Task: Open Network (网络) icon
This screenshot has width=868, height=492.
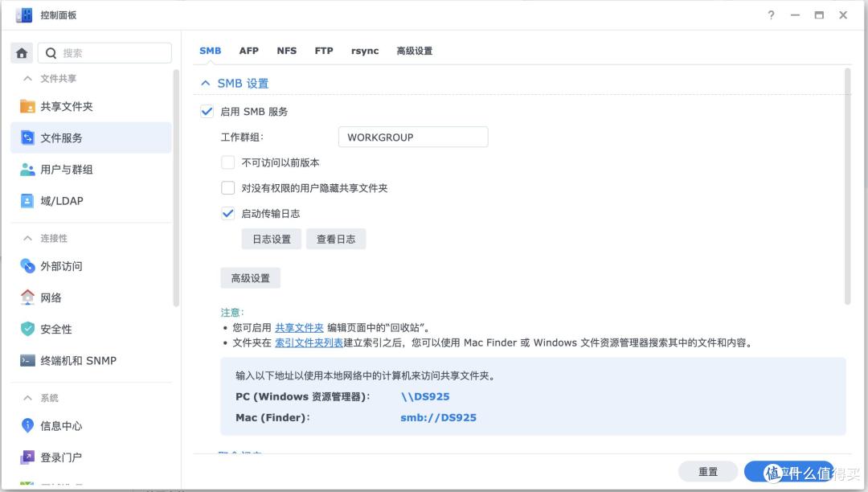Action: 27,297
